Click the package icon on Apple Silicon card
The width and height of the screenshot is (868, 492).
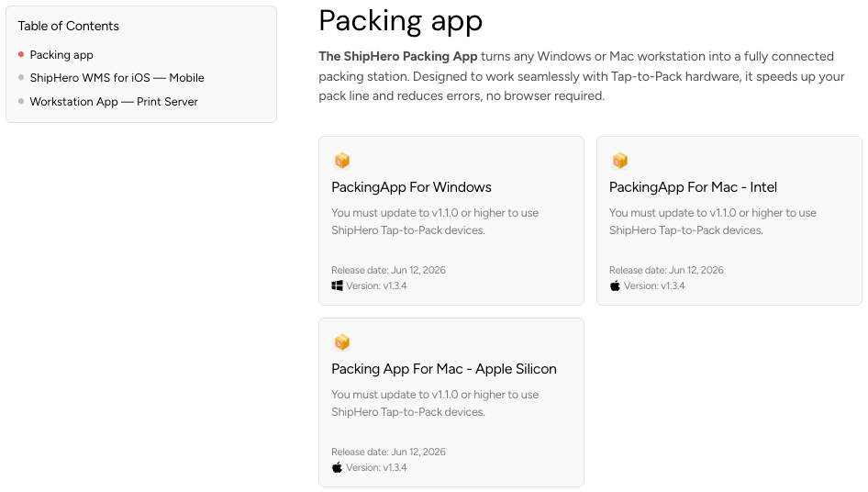(342, 342)
